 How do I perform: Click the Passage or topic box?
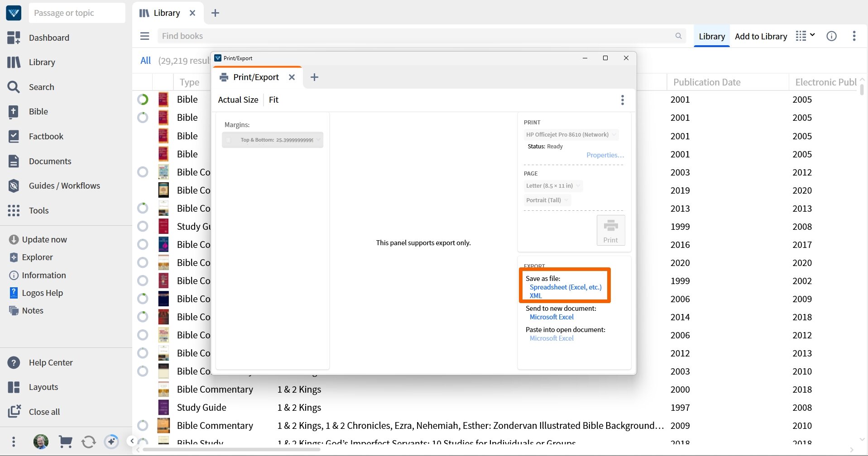click(77, 13)
